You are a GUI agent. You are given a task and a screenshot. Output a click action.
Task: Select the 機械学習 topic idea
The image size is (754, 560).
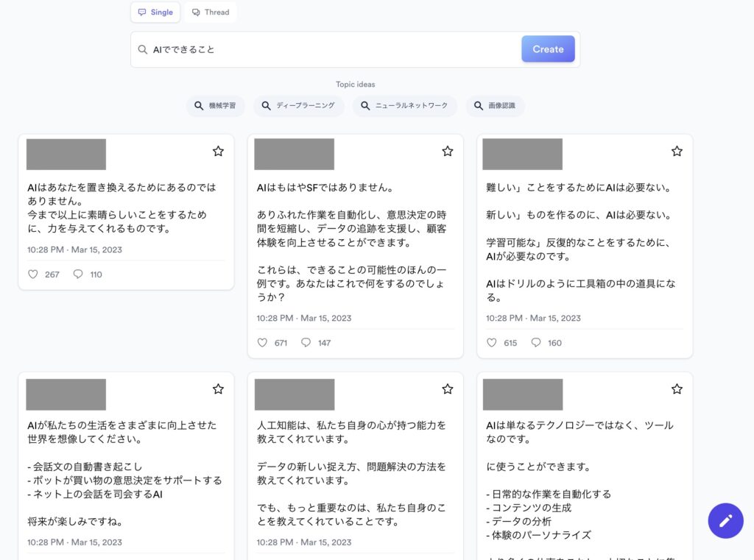point(215,106)
